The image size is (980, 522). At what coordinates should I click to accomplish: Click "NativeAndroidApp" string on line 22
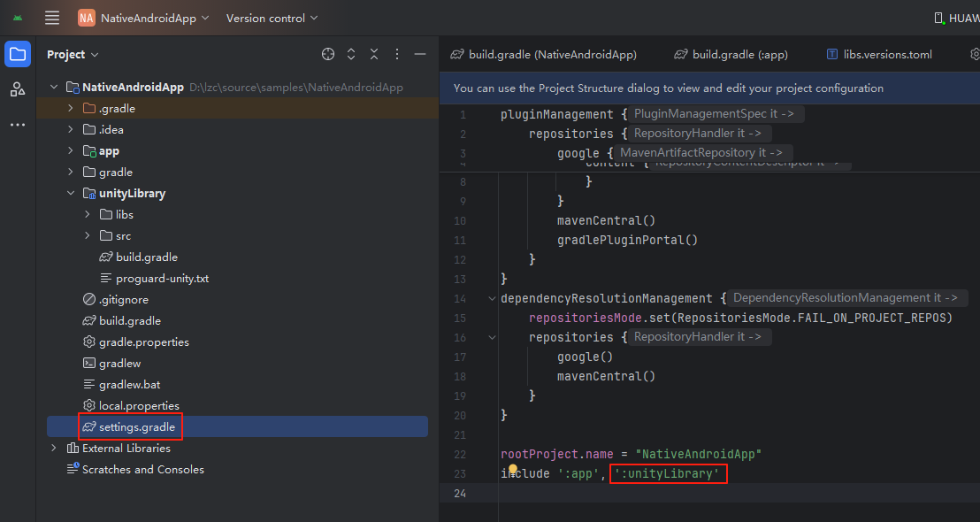pos(698,455)
